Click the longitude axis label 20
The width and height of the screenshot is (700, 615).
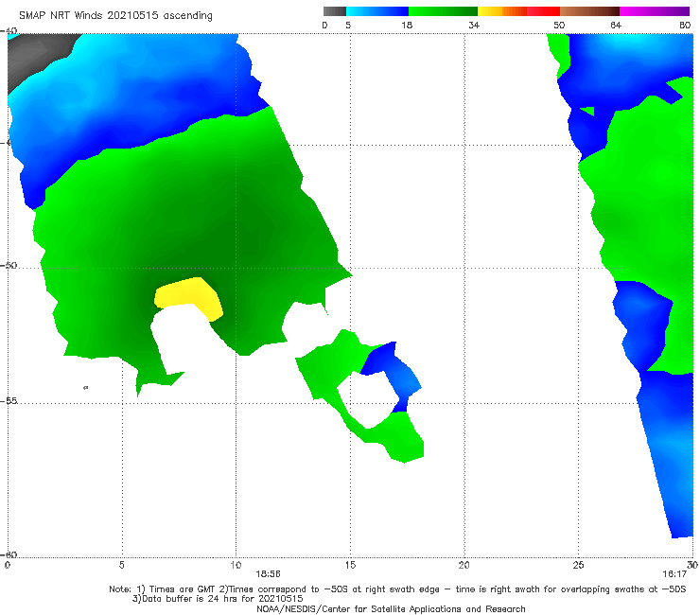[464, 565]
